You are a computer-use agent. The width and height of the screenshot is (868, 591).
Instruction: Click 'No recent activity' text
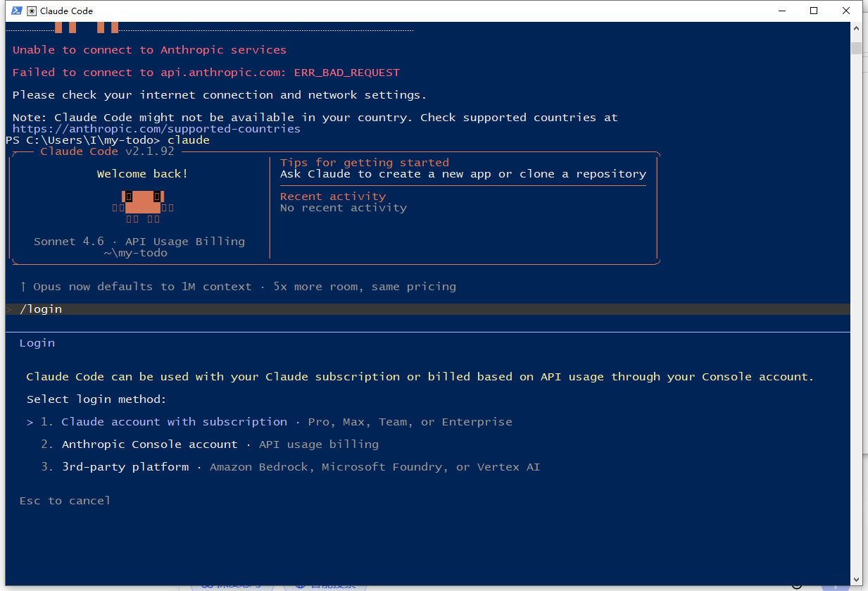344,208
